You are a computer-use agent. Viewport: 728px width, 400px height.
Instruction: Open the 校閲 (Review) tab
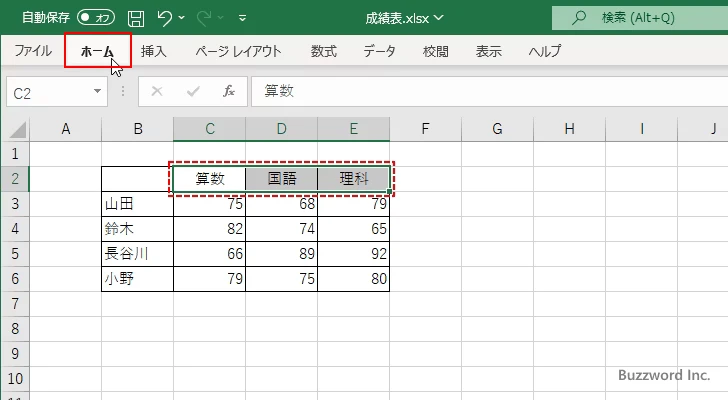pos(436,51)
